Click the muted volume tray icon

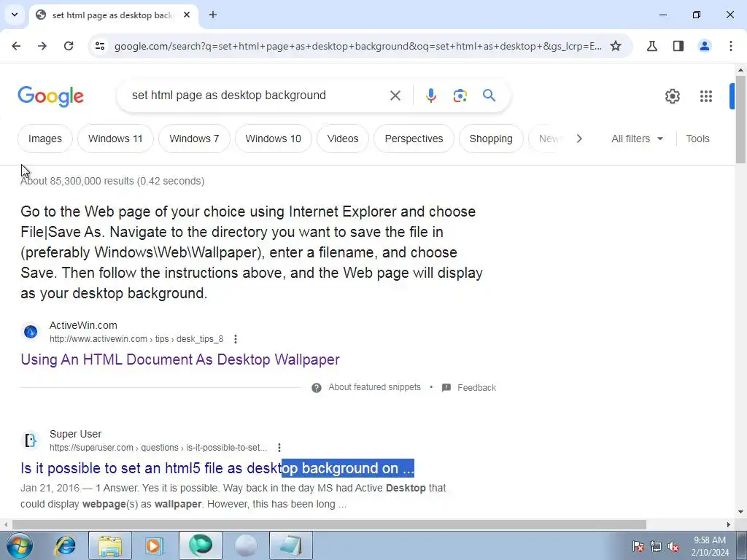point(673,546)
